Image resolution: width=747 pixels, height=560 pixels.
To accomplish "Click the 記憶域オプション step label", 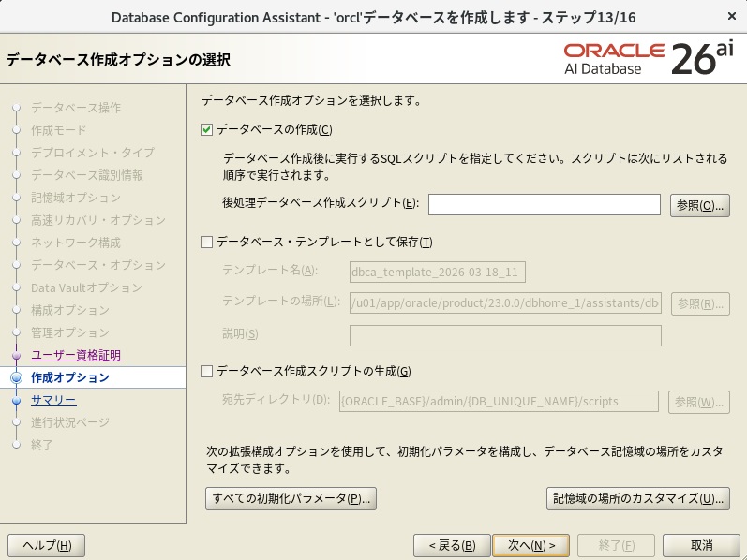I will click(x=76, y=198).
